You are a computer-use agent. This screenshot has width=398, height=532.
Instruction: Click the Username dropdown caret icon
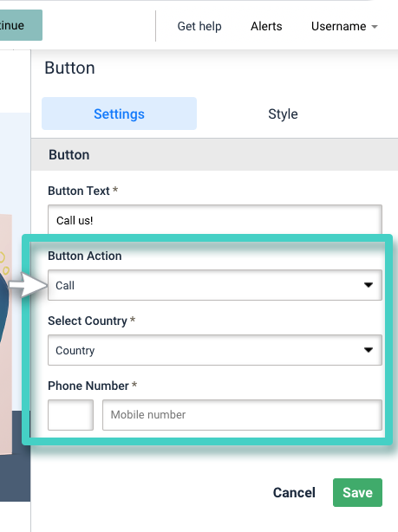[375, 27]
